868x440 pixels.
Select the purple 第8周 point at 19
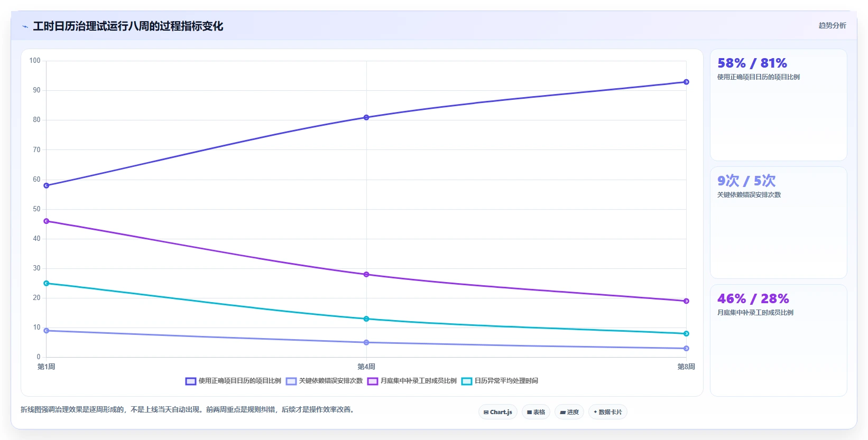pyautogui.click(x=686, y=301)
